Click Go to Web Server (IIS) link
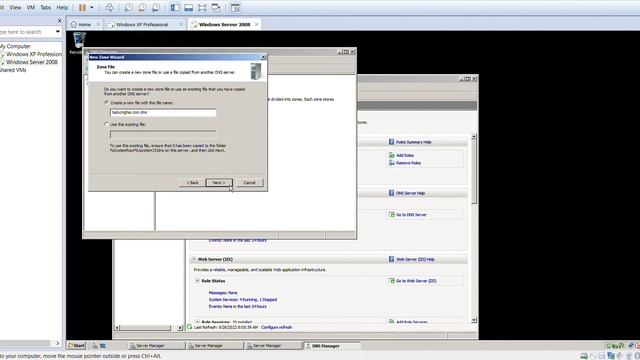The height and width of the screenshot is (360, 640). pos(416,281)
